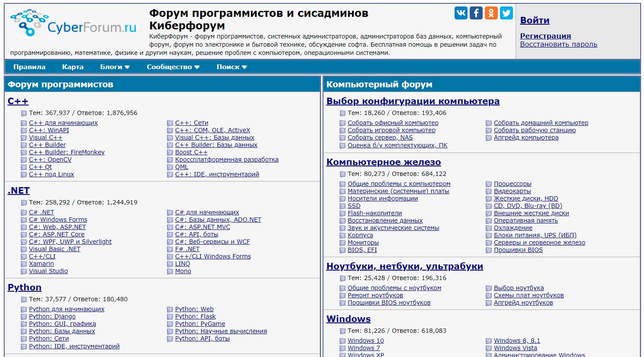Open the BIOS, EFI subforum

pos(362,250)
